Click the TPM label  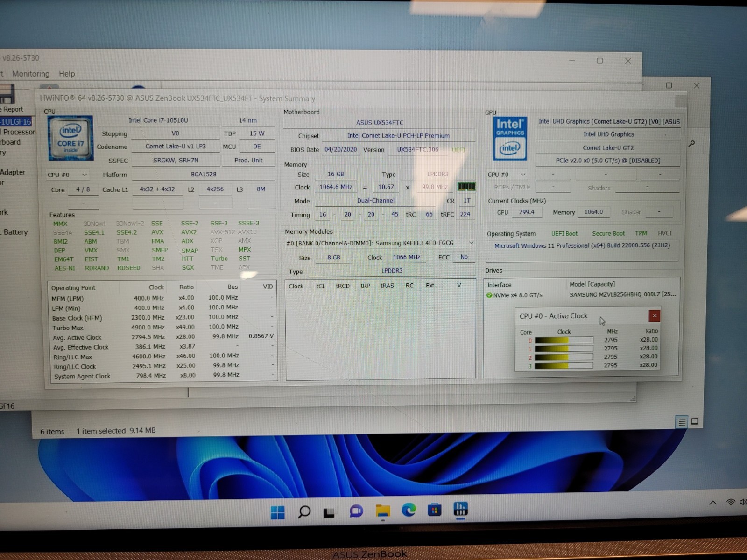tap(641, 233)
